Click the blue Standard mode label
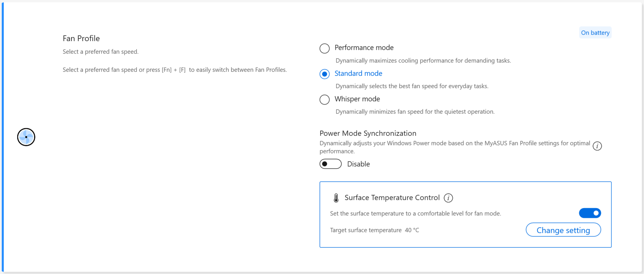This screenshot has width=644, height=274. point(358,73)
